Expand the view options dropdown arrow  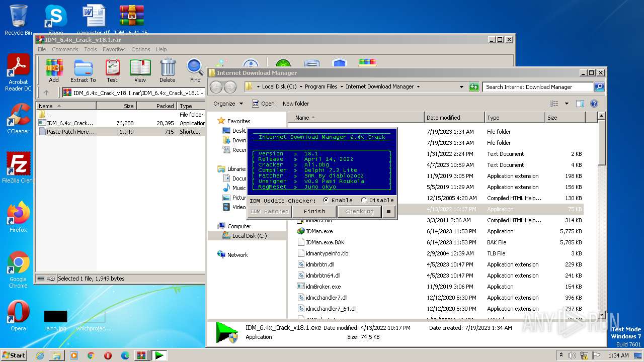coord(567,104)
